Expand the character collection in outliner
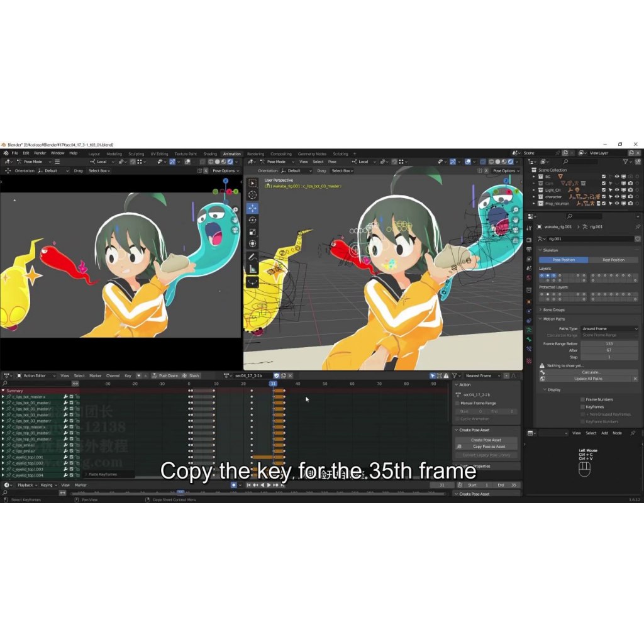 pos(534,197)
